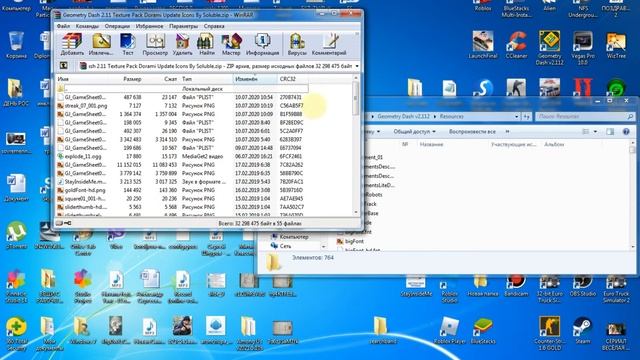The width and height of the screenshot is (640, 360).
Task: Sort the archive list by Сжат column
Action: (171, 79)
